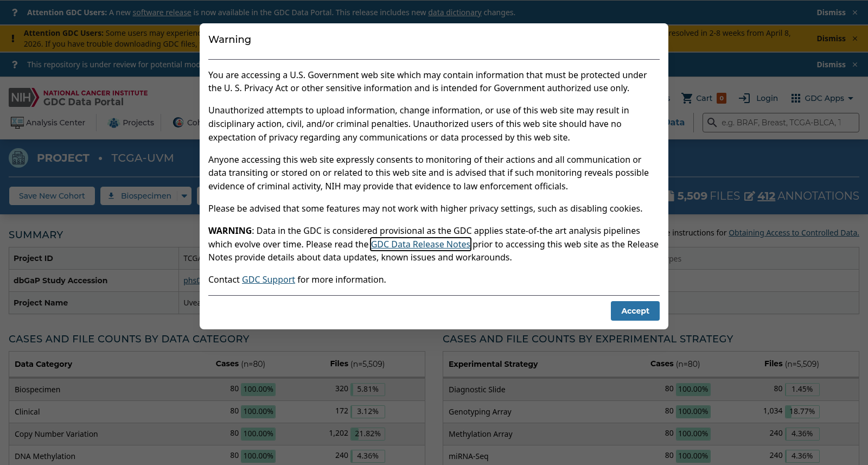Click the 21.82% files bar for Copy Number Variation

[x=368, y=434]
